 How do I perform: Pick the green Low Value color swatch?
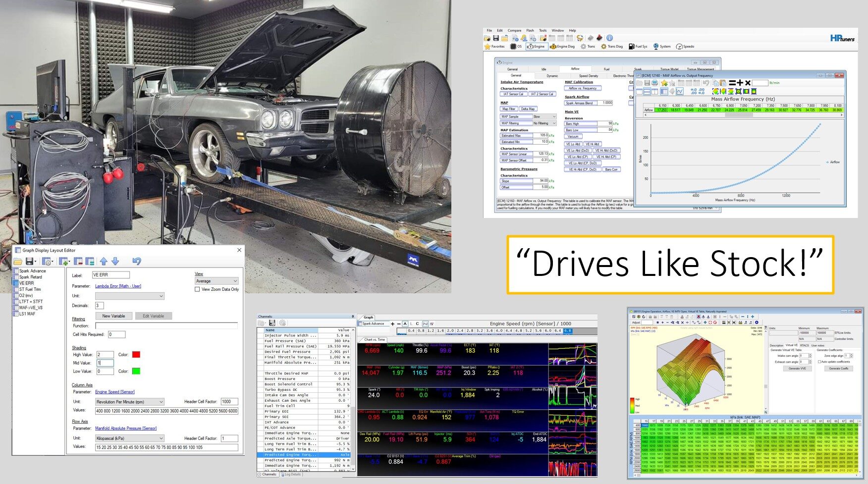click(x=136, y=371)
